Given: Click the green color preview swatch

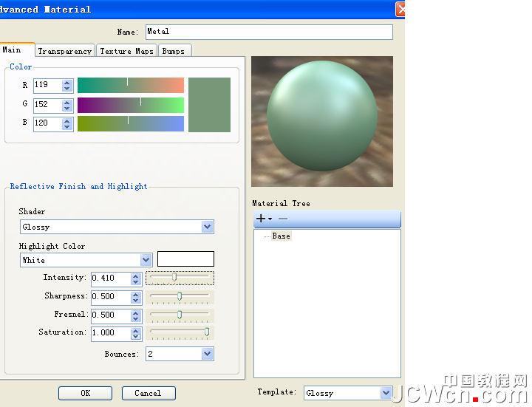Looking at the screenshot, I should click(209, 105).
